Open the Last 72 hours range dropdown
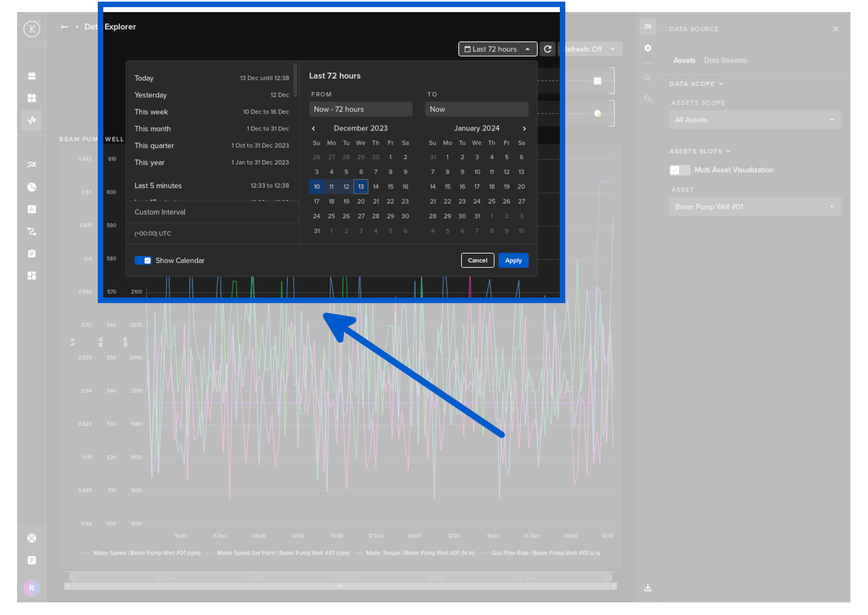Screen dimensions: 868x615 pos(497,49)
